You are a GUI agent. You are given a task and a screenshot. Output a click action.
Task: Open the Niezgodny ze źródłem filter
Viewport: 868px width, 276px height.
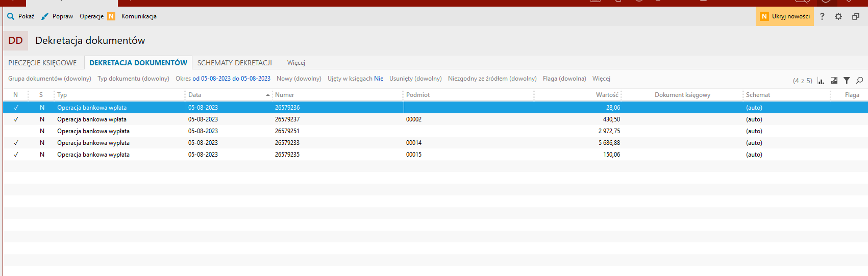click(x=492, y=79)
